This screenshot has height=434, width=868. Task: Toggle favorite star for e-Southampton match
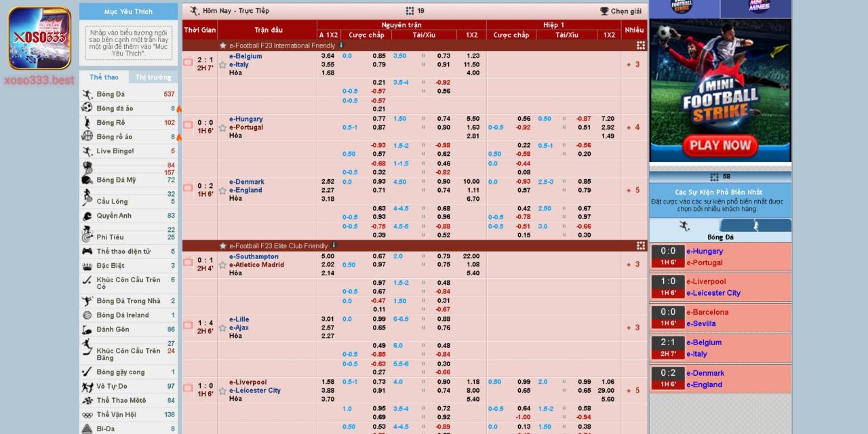(x=222, y=265)
